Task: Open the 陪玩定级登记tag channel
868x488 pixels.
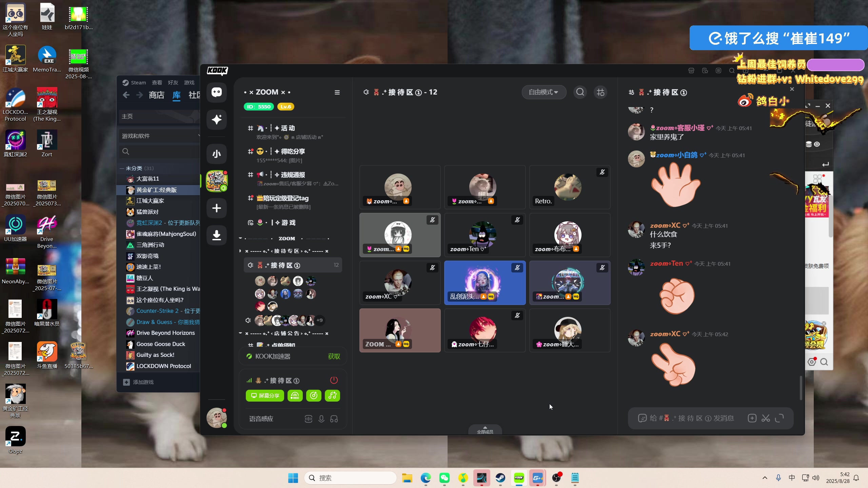Action: click(x=293, y=202)
